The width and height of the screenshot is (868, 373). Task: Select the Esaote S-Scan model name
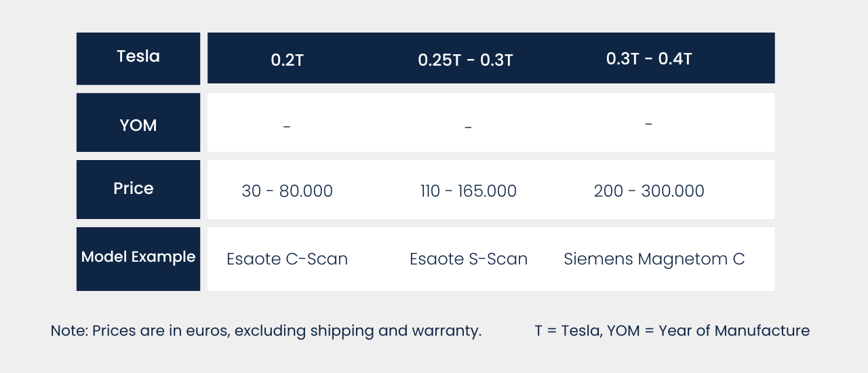469,259
